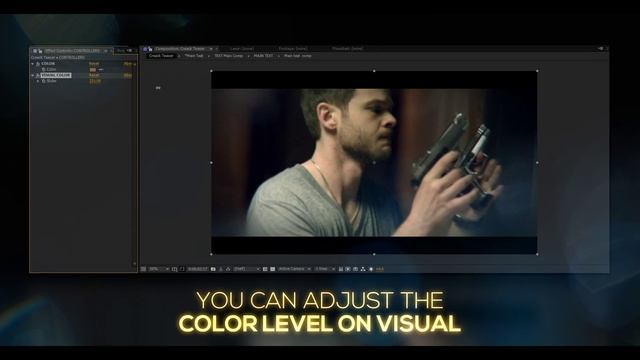The image size is (640, 360).
Task: Enable the stopwatch for the Slider property
Action: click(44, 81)
